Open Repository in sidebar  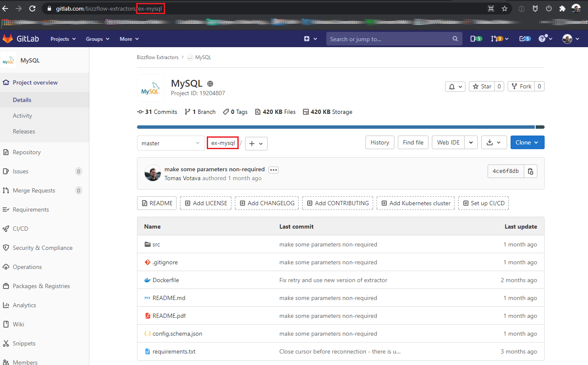(45, 152)
